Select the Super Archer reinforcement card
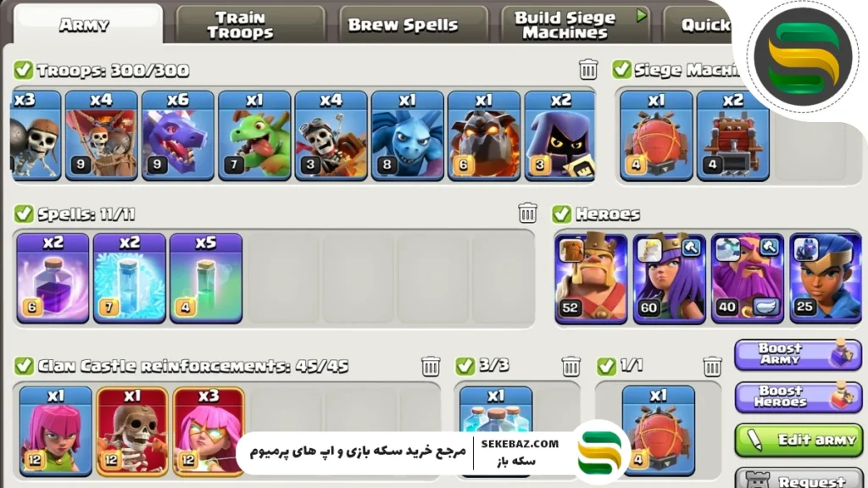This screenshot has height=488, width=868. 209,431
